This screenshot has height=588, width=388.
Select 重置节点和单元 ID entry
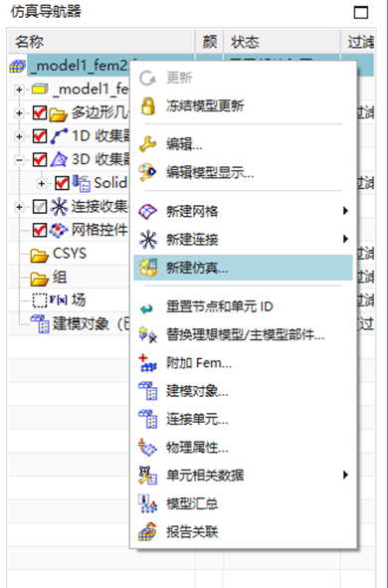coord(243,306)
